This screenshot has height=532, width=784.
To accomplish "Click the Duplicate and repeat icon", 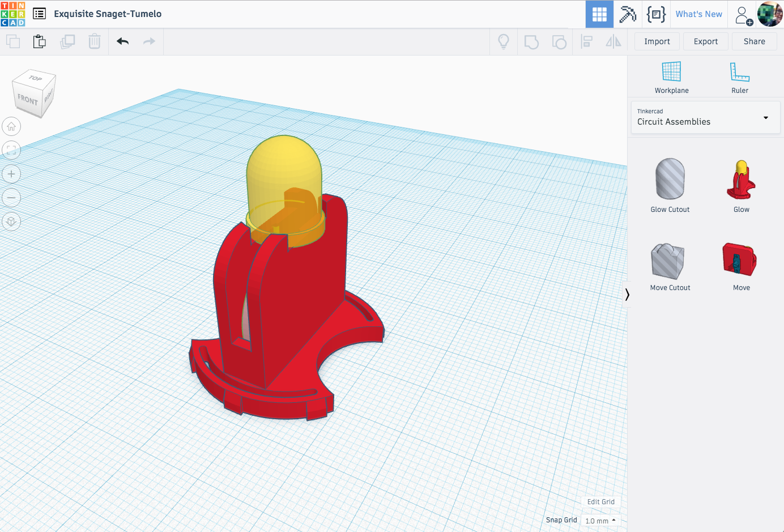I will coord(67,41).
